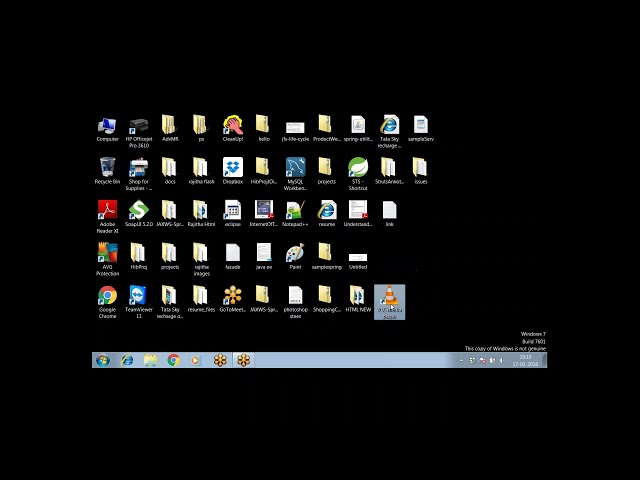Click the Show desktop strip at the taskbar end
Screen dimensions: 640x480
(x=544, y=360)
